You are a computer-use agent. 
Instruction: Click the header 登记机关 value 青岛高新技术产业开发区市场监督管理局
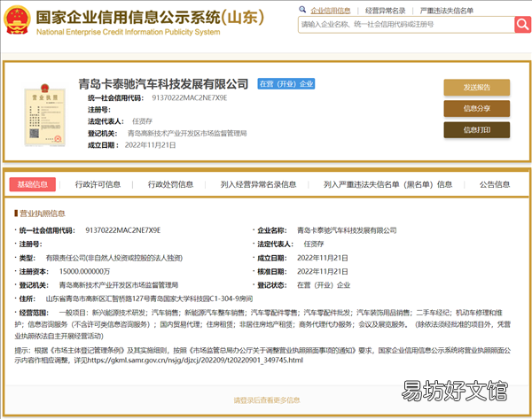187,133
